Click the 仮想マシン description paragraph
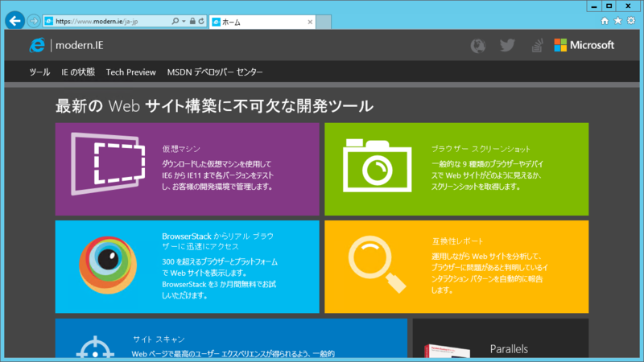Image resolution: width=644 pixels, height=362 pixels. pos(217,175)
